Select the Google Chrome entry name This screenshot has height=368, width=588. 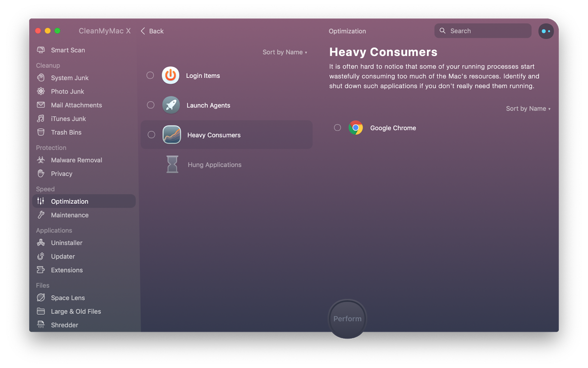(393, 128)
